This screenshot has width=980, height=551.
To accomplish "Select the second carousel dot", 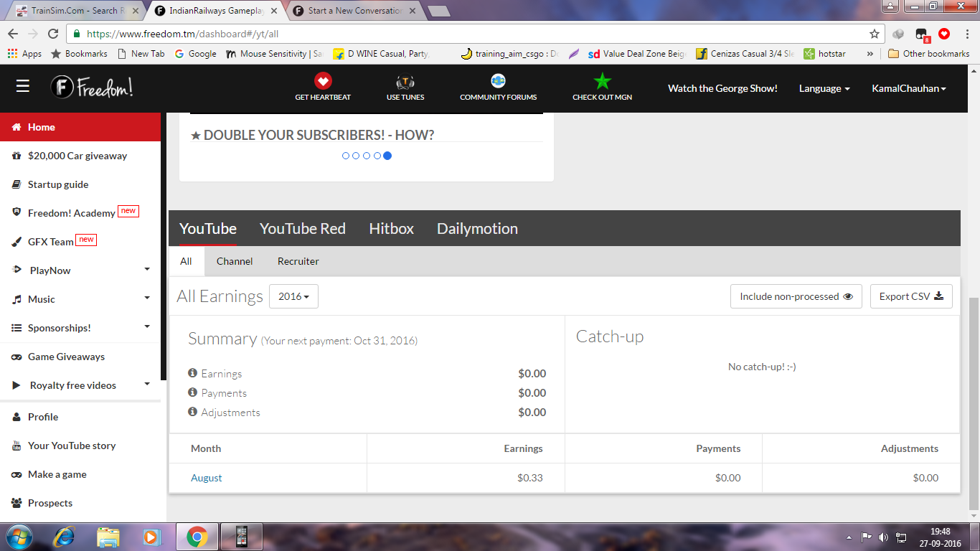I will 356,156.
